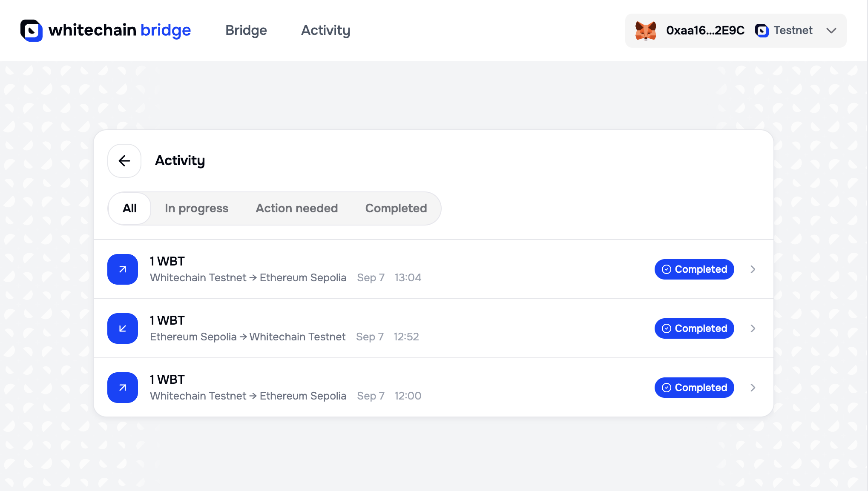
Task: Click outgoing arrow icon of 13:04 transfer
Action: point(123,269)
